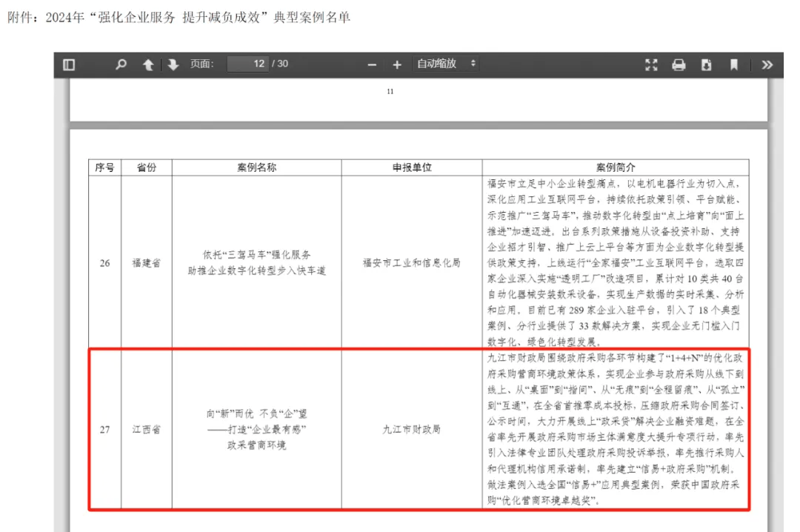
Task: Select the 案例名称 column header
Action: tap(256, 167)
